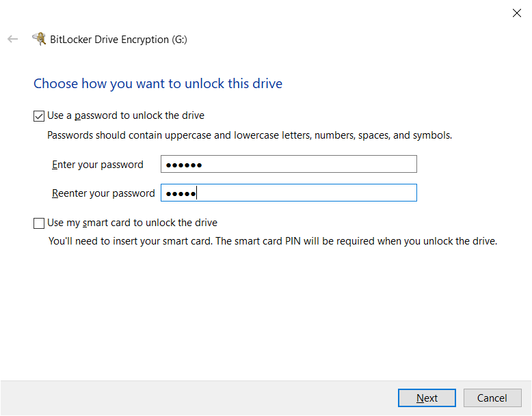This screenshot has width=532, height=416.
Task: Select the 'Use my smart card to unlock' label
Action: [133, 223]
